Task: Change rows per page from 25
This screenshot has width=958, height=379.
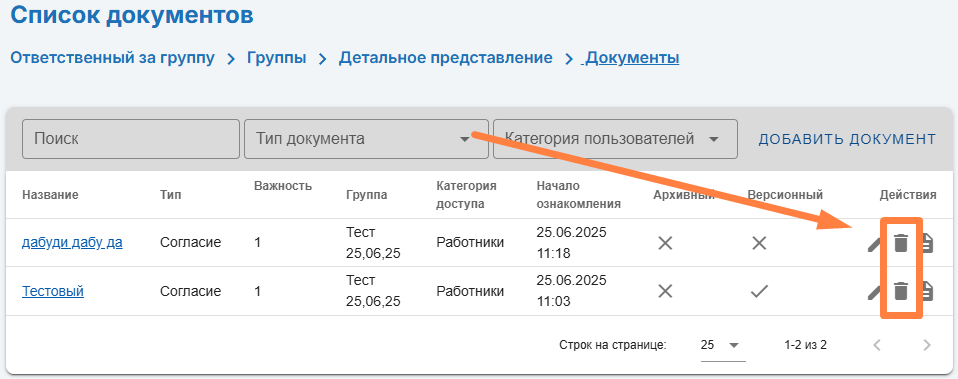Action: [723, 345]
